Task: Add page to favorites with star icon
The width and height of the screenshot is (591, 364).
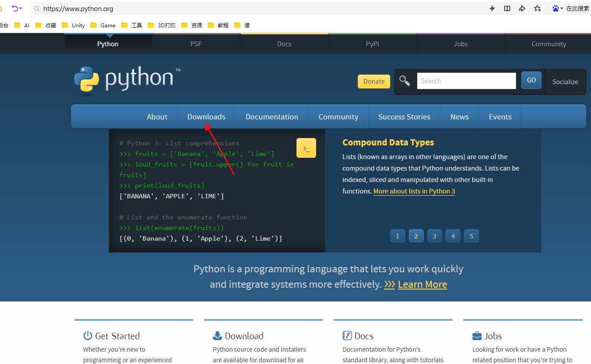Action: pos(537,8)
